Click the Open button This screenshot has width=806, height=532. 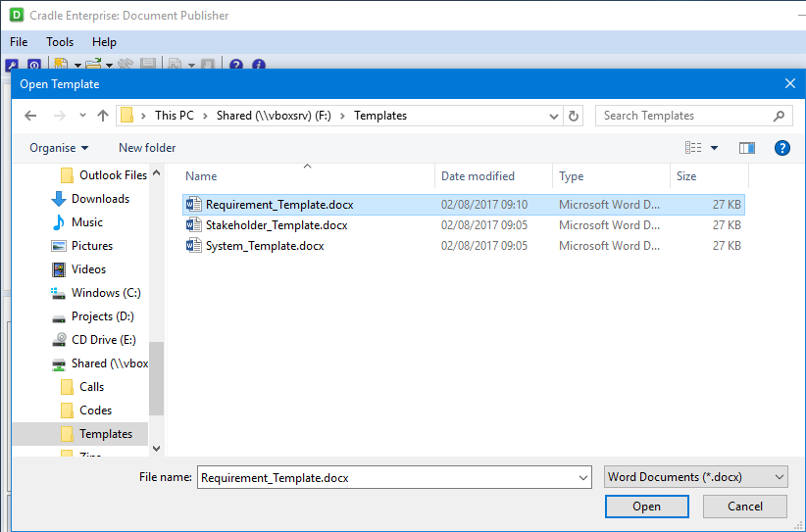[646, 507]
